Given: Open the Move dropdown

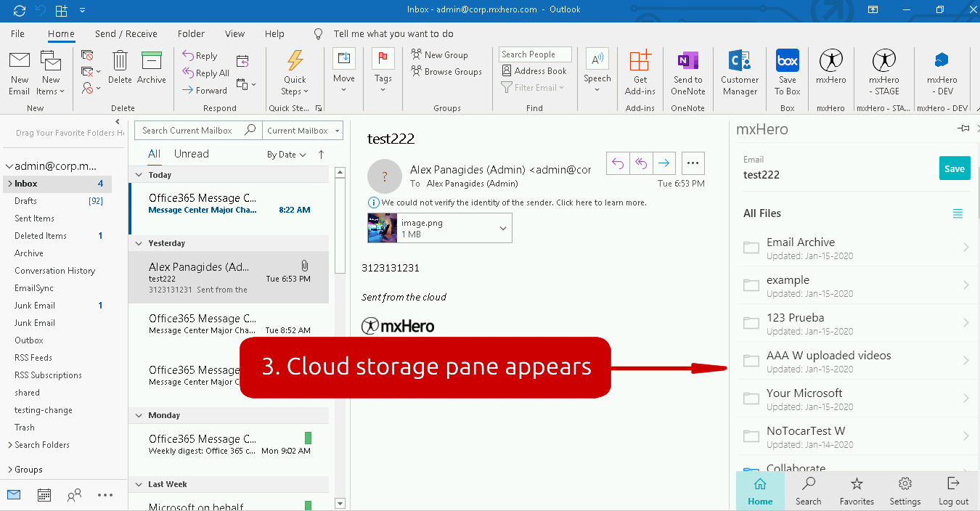Looking at the screenshot, I should (344, 72).
